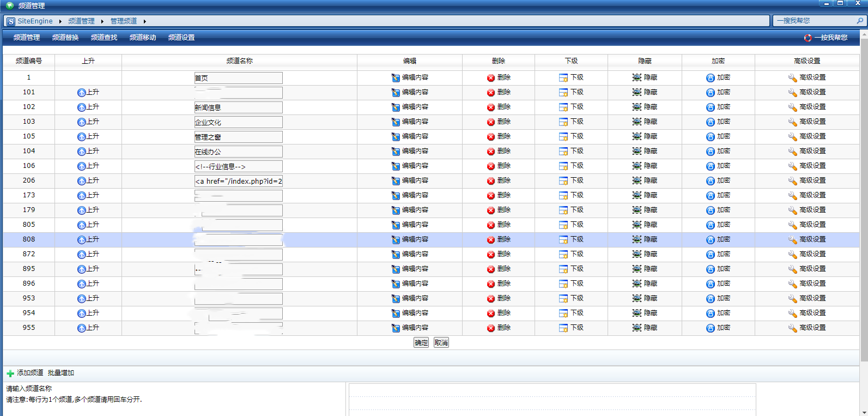This screenshot has width=868, height=416.
Task: Click 管理频道 in the breadcrumb
Action: [x=124, y=21]
